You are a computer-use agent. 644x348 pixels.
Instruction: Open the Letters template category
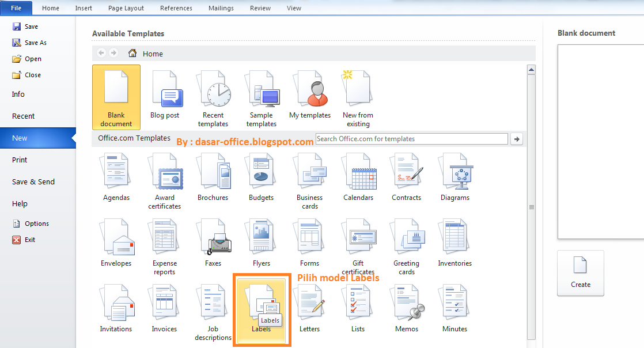coord(310,309)
